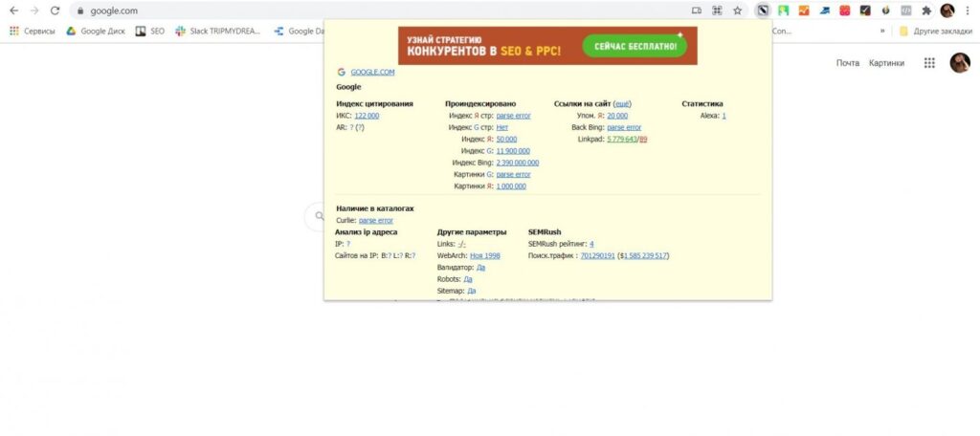Click the ИКС value 122 000
Viewport: 980px width, 436px height.
pyautogui.click(x=367, y=116)
